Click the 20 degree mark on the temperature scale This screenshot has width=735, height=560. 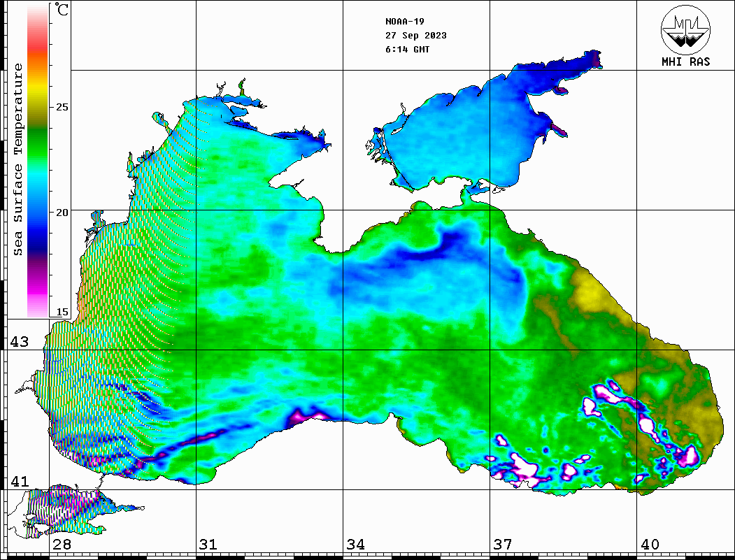click(62, 212)
